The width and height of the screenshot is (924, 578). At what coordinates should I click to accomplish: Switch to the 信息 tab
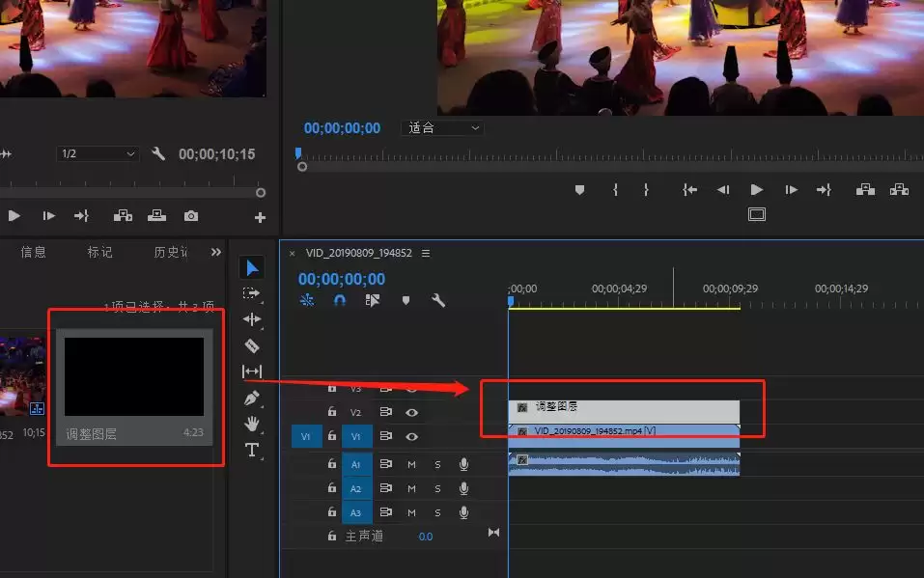[33, 252]
